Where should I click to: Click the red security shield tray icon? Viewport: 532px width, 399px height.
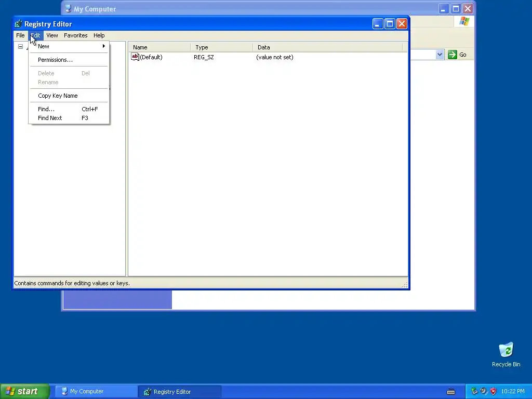[x=494, y=391]
